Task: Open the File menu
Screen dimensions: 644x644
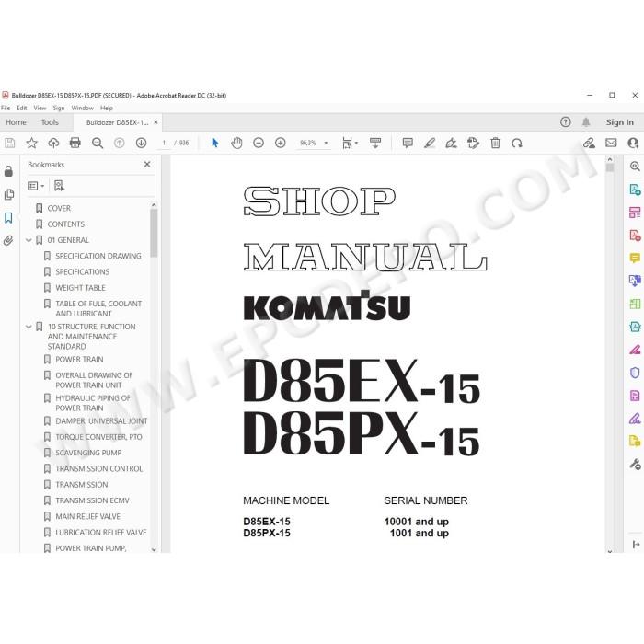Action: [6, 108]
